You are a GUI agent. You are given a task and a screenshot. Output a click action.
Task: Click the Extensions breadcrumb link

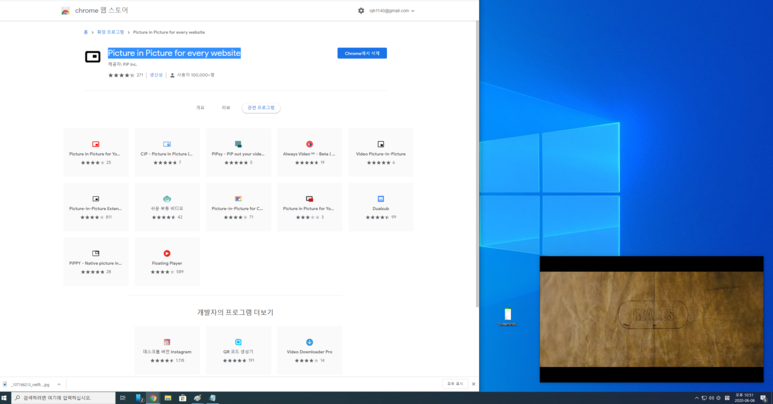[x=110, y=32]
